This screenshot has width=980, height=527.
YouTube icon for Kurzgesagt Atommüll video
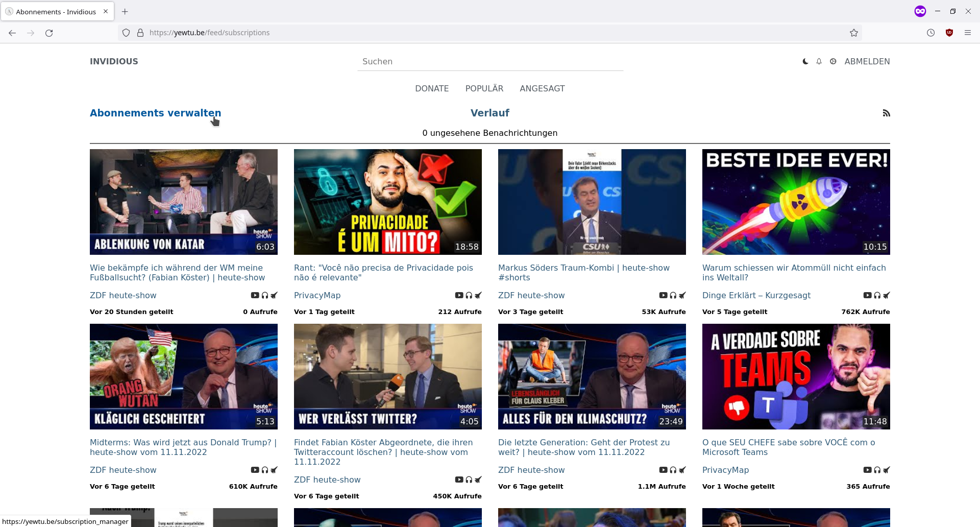pos(867,295)
